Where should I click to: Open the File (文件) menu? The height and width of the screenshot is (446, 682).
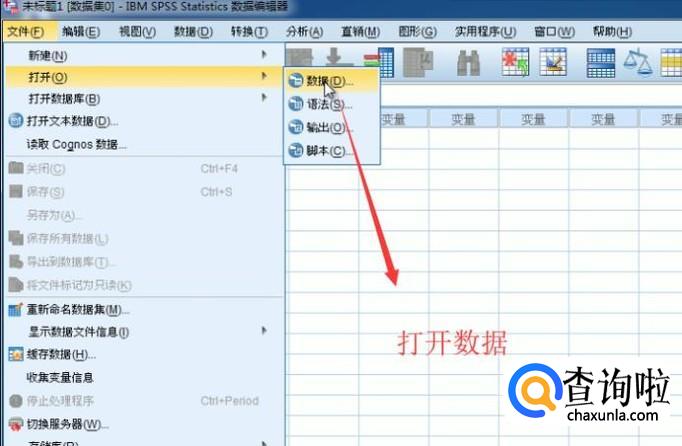pos(26,32)
